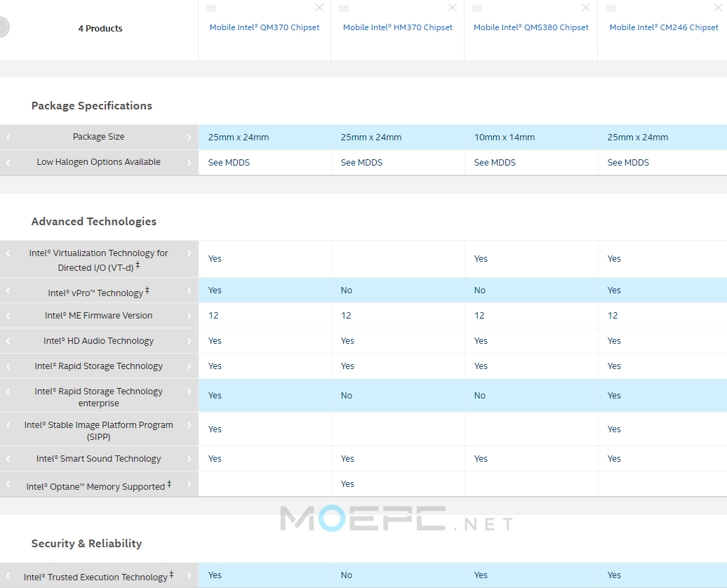Click left chevron on VT-d row
727x588 pixels.
coord(8,253)
